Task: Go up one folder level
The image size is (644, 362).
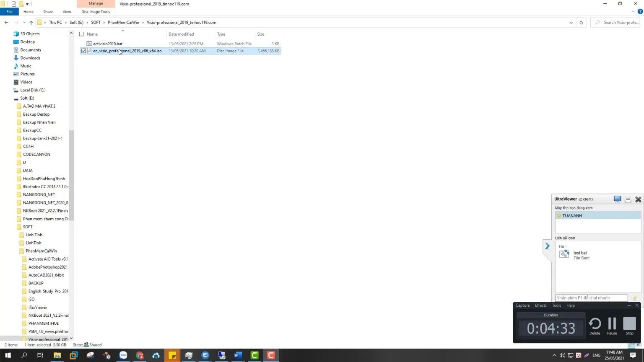Action: coord(31,23)
